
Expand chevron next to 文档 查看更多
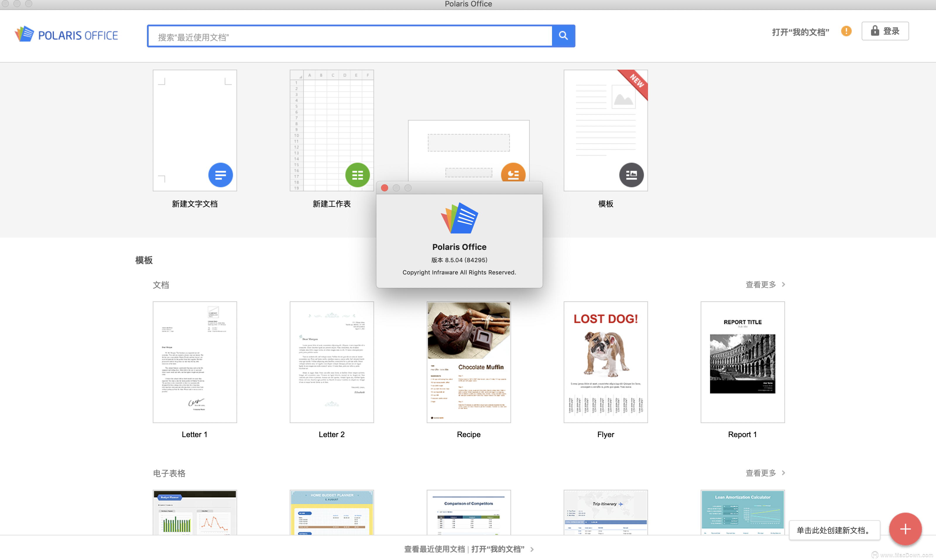[x=784, y=284]
